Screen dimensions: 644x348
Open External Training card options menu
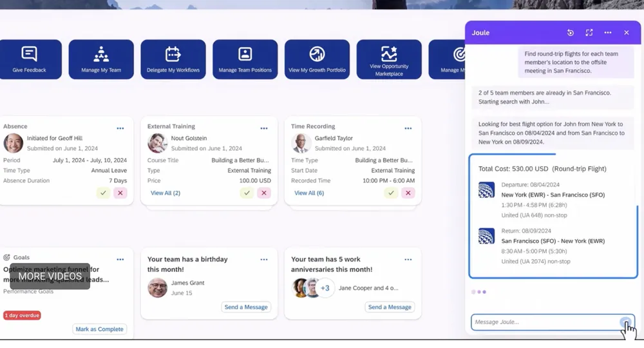[x=264, y=128]
